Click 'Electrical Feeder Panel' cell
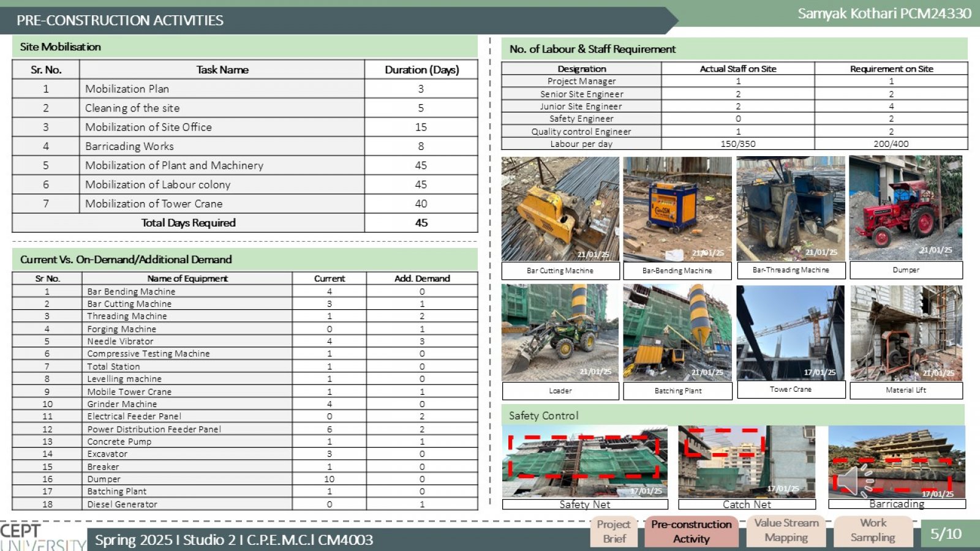The height and width of the screenshot is (551, 980). coord(187,416)
